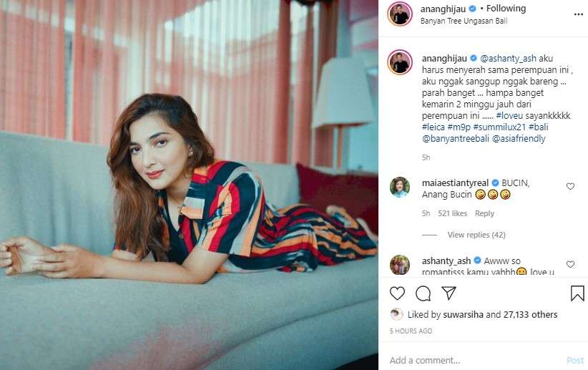Click Following button in header

(x=506, y=9)
